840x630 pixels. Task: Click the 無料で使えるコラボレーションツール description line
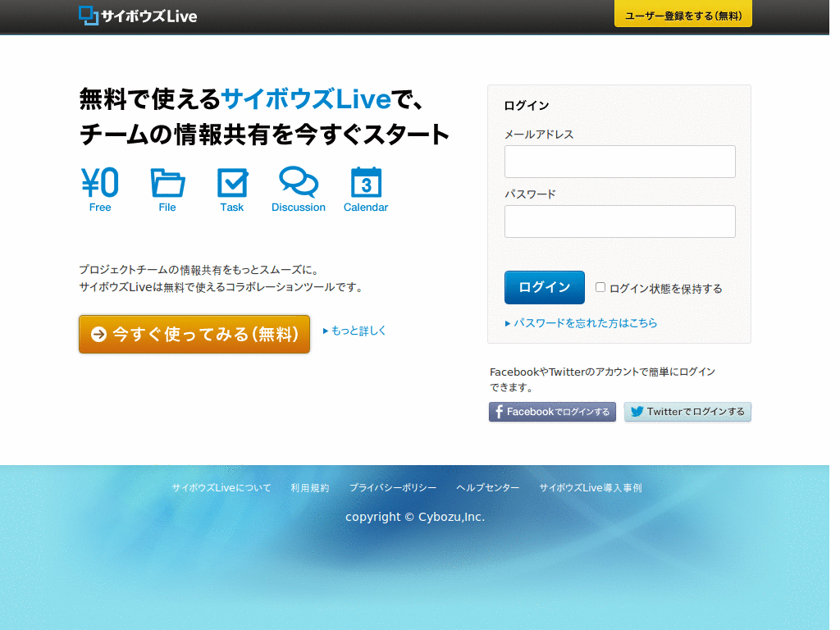(222, 287)
